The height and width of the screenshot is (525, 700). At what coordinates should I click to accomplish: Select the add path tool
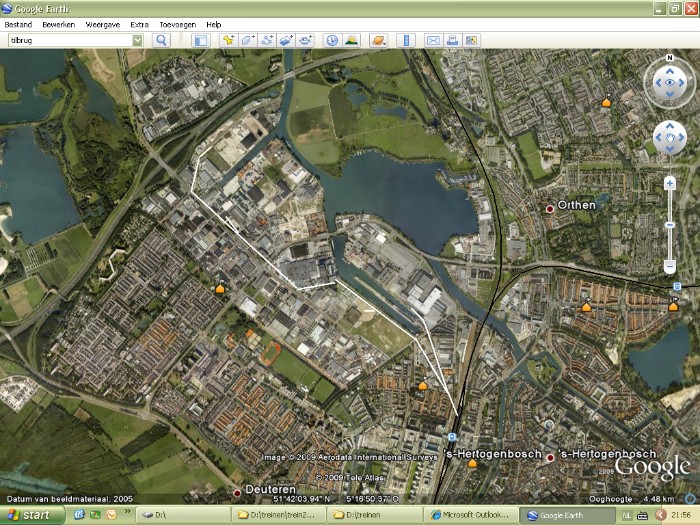click(267, 40)
